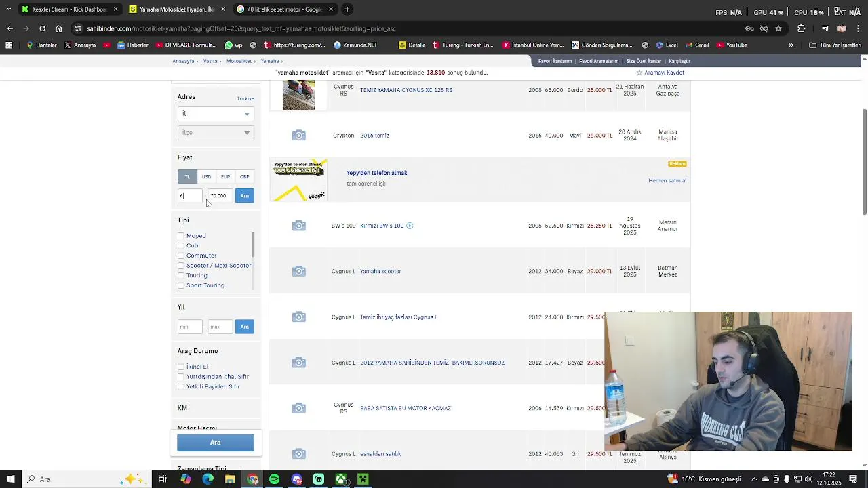This screenshot has height=488, width=868.
Task: Open the İlçe district dropdown
Action: point(216,133)
